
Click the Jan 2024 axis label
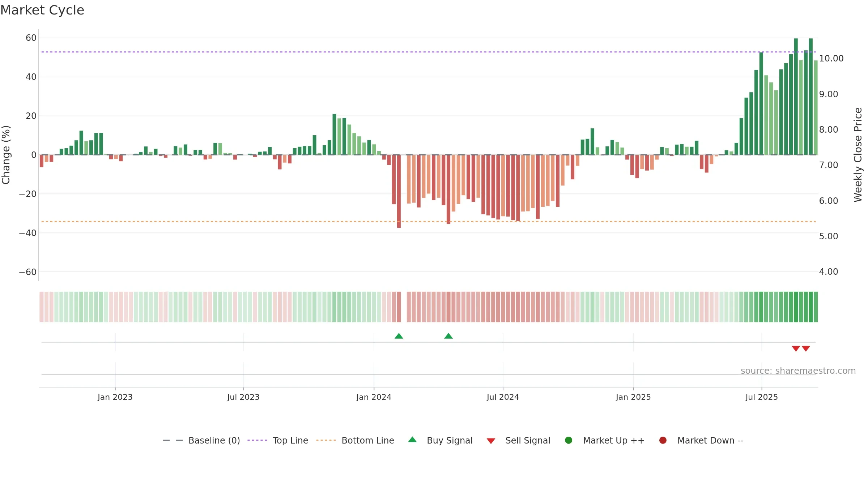[x=374, y=397]
